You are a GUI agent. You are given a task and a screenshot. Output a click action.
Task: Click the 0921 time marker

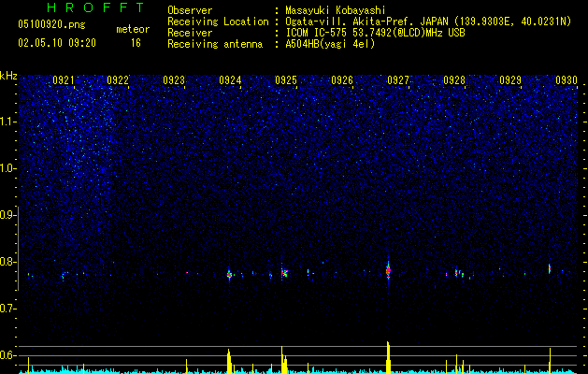point(63,80)
